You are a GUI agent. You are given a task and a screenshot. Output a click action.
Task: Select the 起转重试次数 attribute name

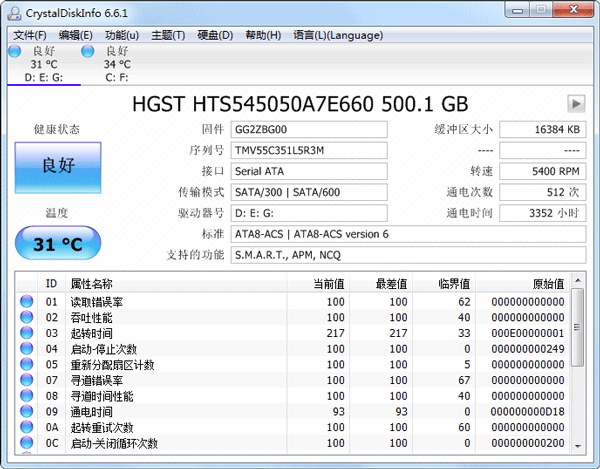coord(102,427)
